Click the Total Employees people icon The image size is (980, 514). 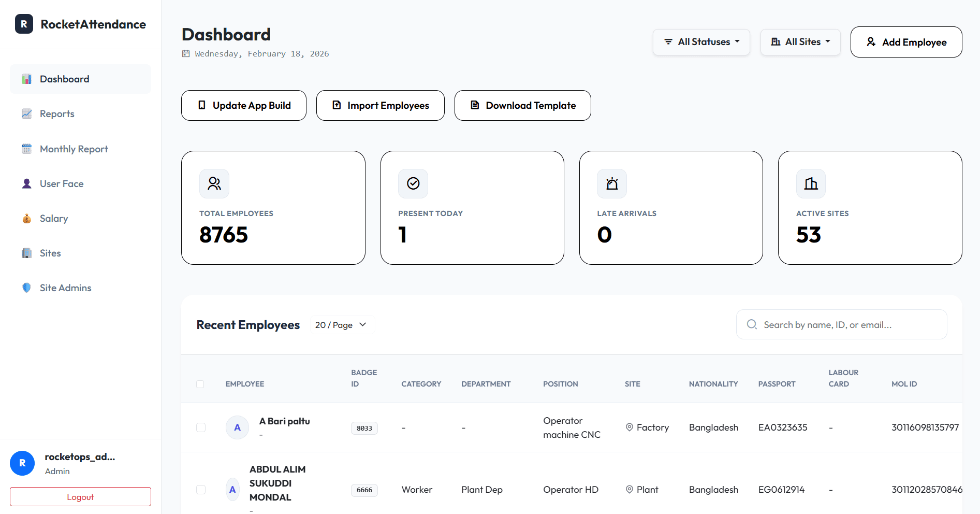tap(214, 183)
